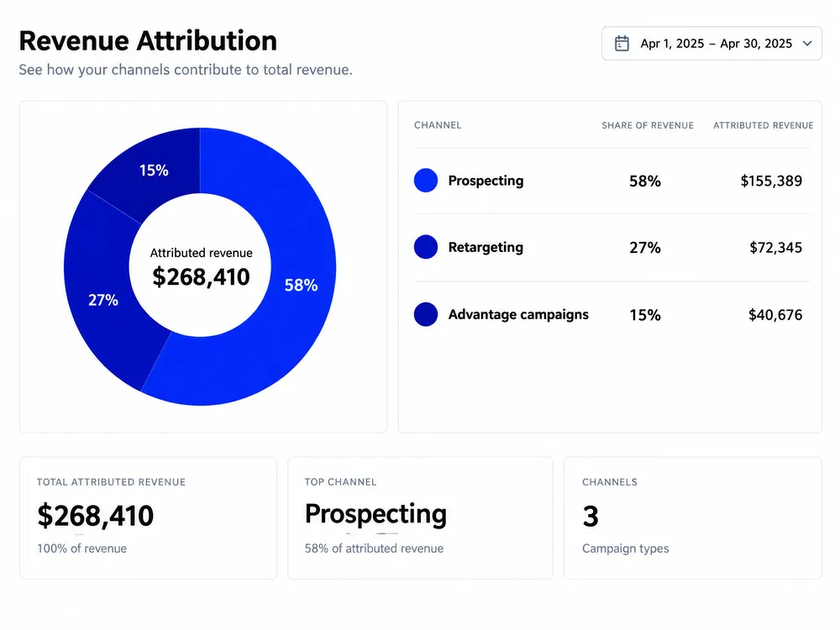This screenshot has width=840, height=630.
Task: Click the $40,676 revenue value
Action: tap(775, 314)
